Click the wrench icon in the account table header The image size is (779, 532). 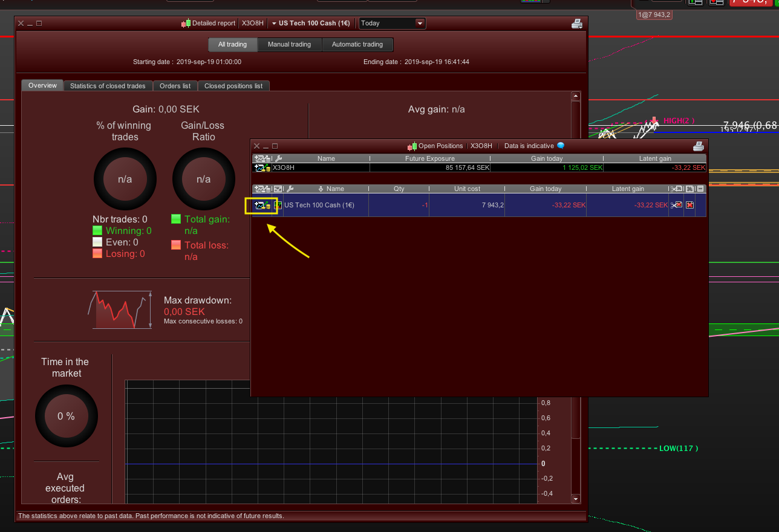[278, 158]
